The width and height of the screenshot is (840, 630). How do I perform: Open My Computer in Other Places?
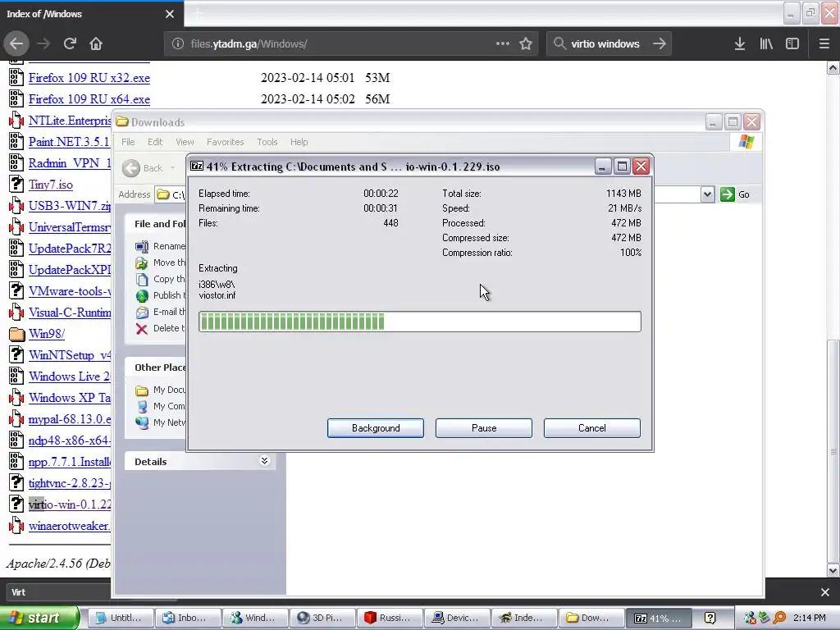(161, 406)
